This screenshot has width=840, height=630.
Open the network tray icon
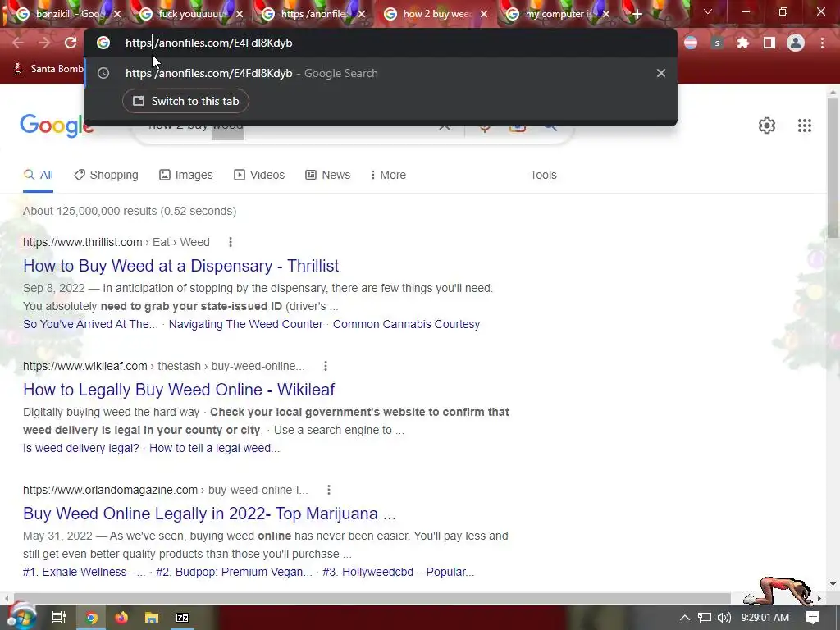click(704, 618)
